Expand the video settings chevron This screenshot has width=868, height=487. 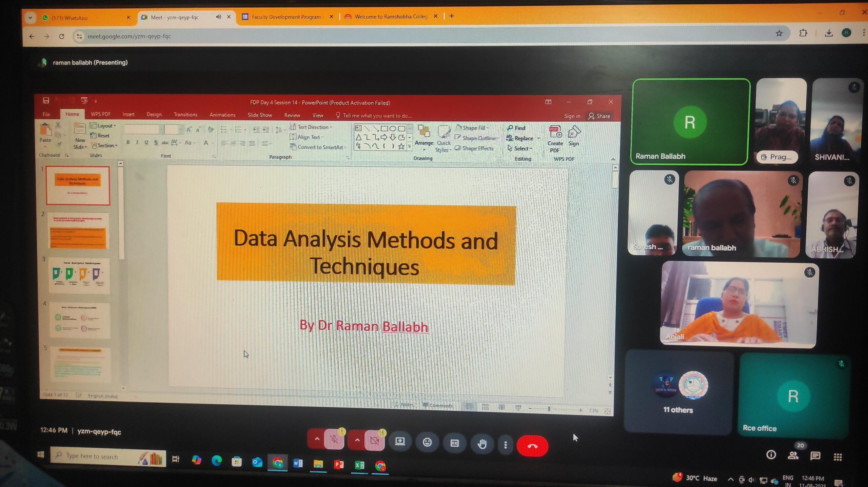[357, 440]
